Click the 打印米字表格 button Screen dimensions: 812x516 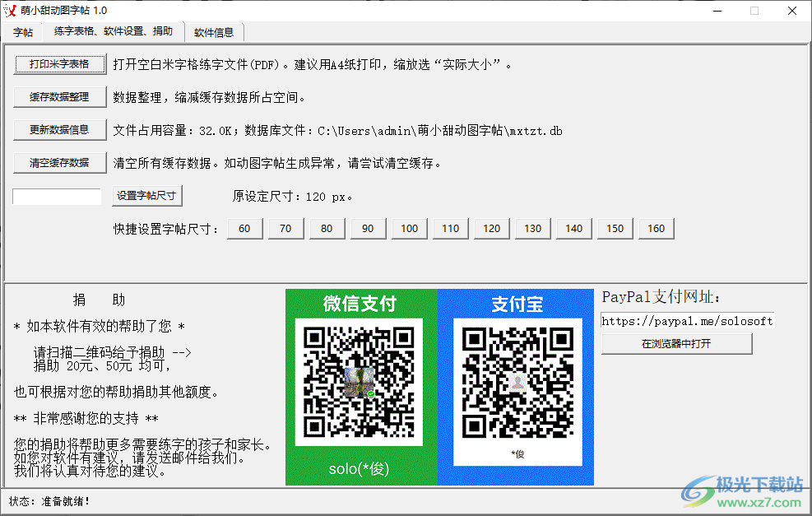(59, 64)
